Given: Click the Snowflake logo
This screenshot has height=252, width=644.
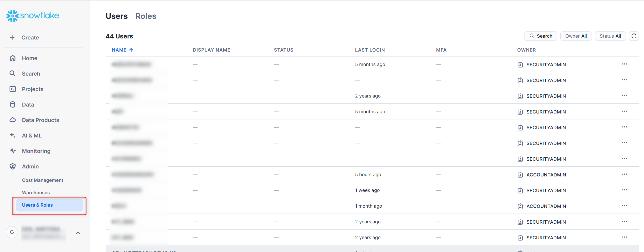Looking at the screenshot, I should point(33,16).
